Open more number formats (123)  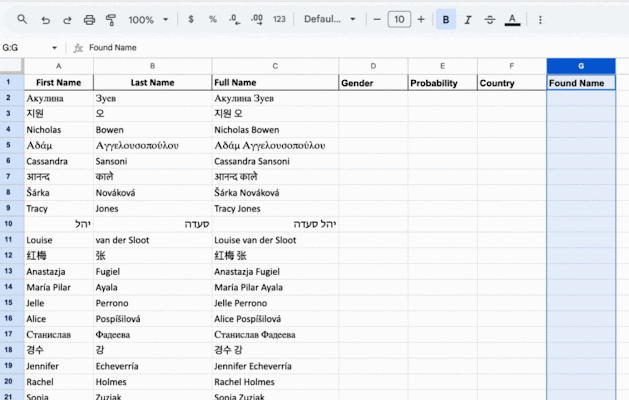pyautogui.click(x=279, y=19)
